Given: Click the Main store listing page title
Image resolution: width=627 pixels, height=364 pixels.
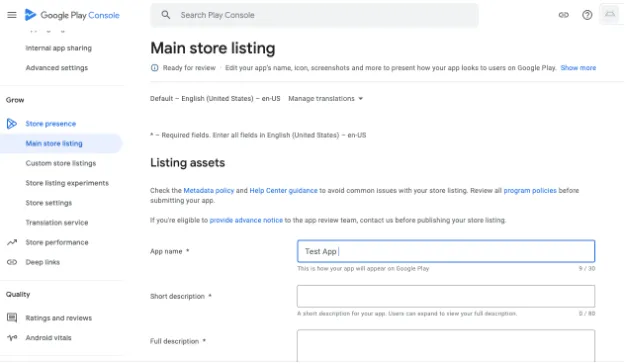Looking at the screenshot, I should [213, 48].
